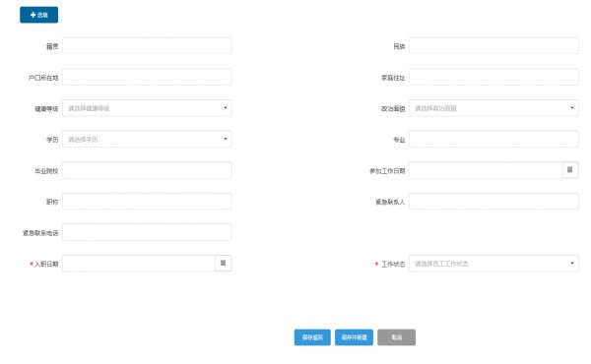Expand the 健康等级 dropdown
The height and width of the screenshot is (364, 591).
[x=147, y=108]
